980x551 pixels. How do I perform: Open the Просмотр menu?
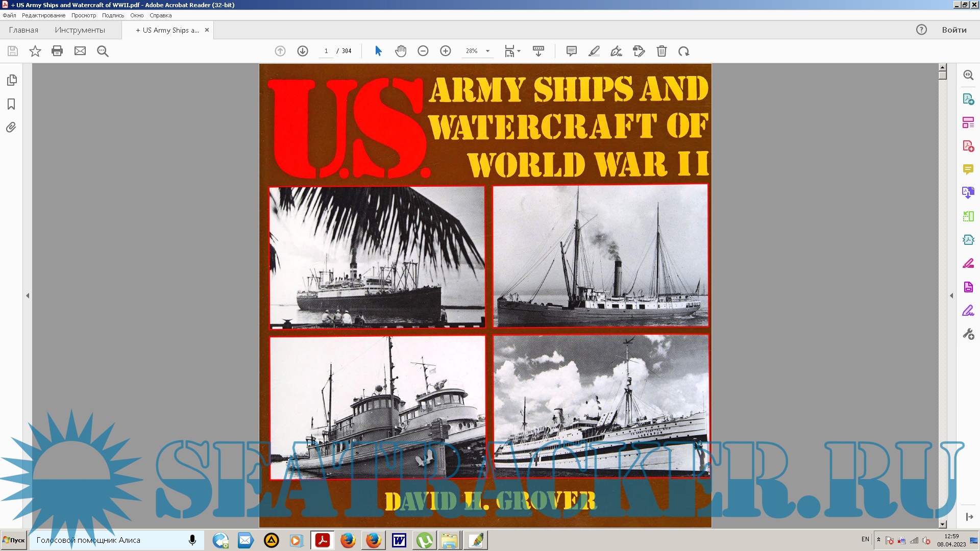pyautogui.click(x=83, y=15)
